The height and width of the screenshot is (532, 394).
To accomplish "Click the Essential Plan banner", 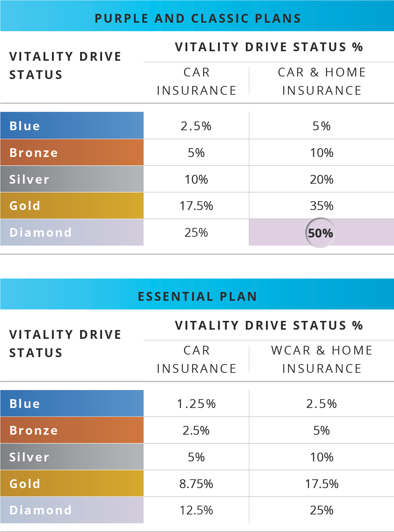I will coord(198,296).
